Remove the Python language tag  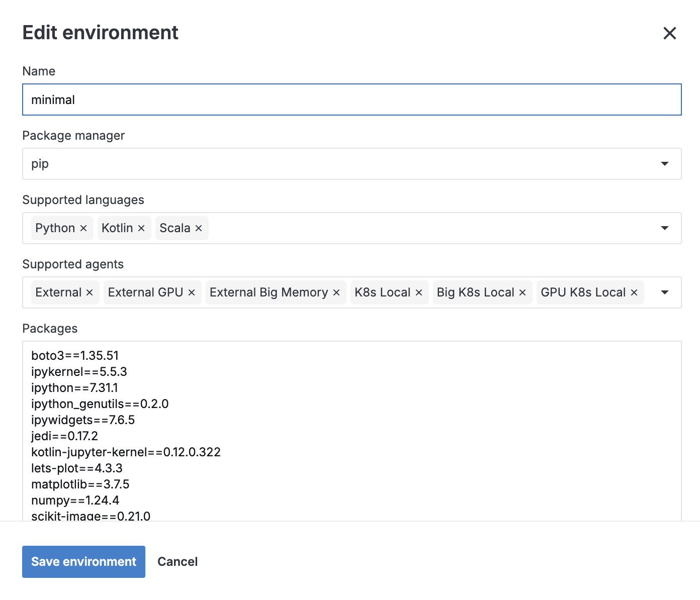tap(83, 228)
